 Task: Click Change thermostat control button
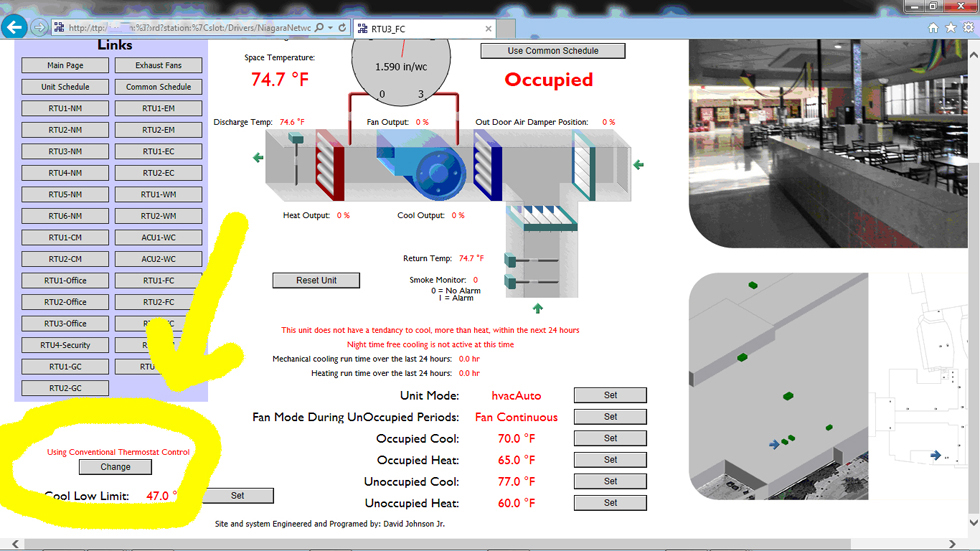115,467
